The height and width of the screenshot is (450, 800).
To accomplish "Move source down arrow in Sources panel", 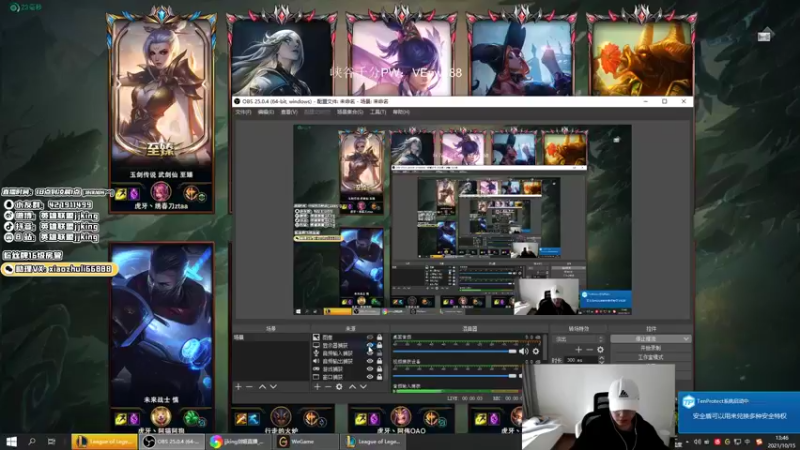I will [x=363, y=387].
